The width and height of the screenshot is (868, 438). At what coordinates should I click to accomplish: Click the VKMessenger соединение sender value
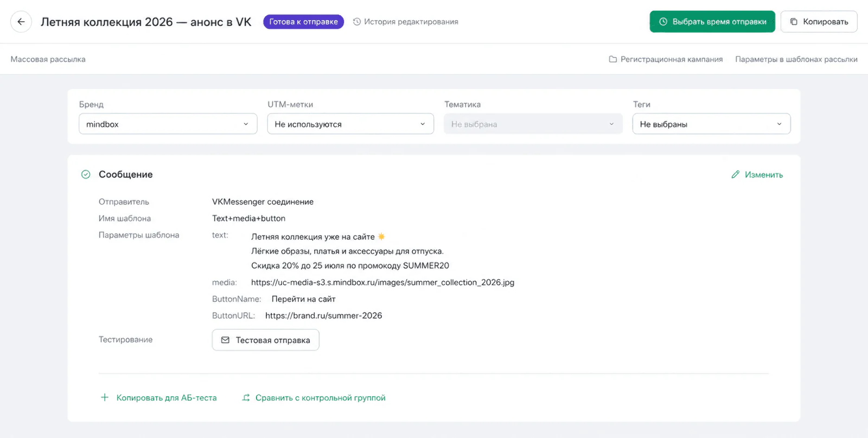click(263, 202)
